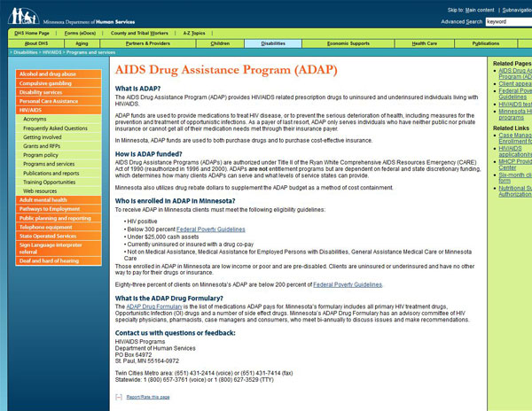Open Web resources item

[59, 190]
